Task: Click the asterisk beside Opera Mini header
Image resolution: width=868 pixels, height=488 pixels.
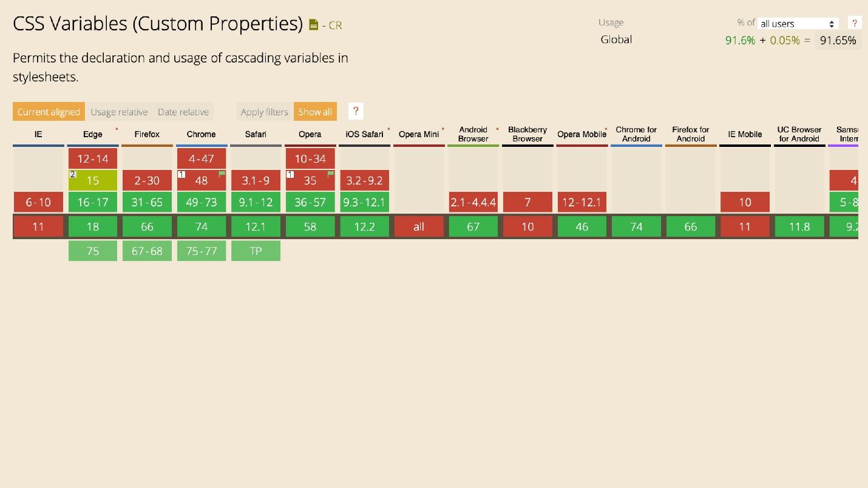Action: pos(442,129)
